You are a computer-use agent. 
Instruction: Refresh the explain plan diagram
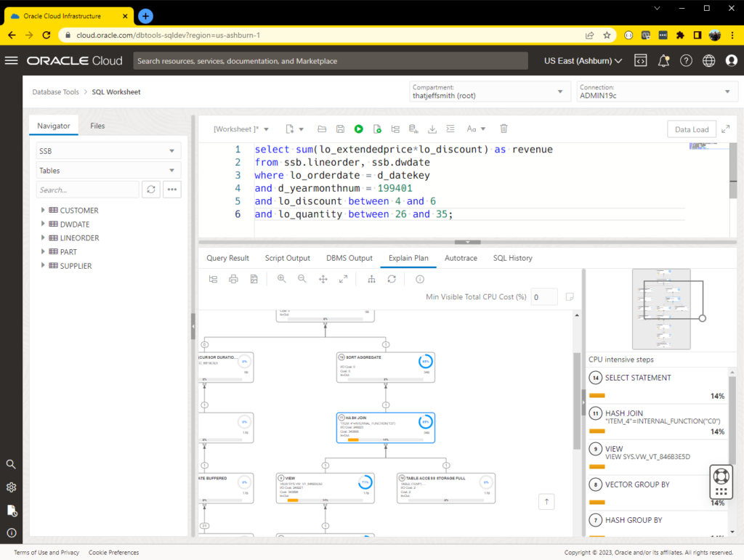coord(392,280)
